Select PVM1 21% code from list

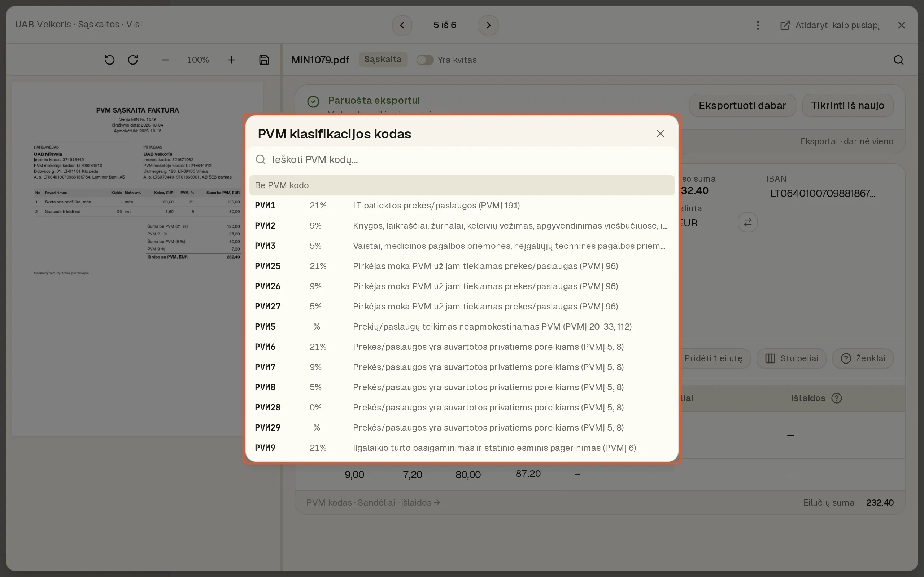(462, 206)
